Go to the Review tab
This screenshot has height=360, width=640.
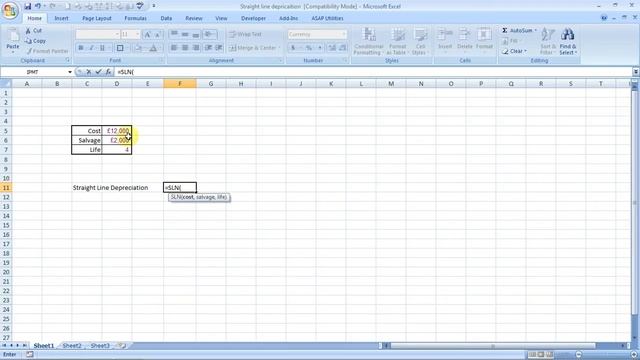(193, 18)
